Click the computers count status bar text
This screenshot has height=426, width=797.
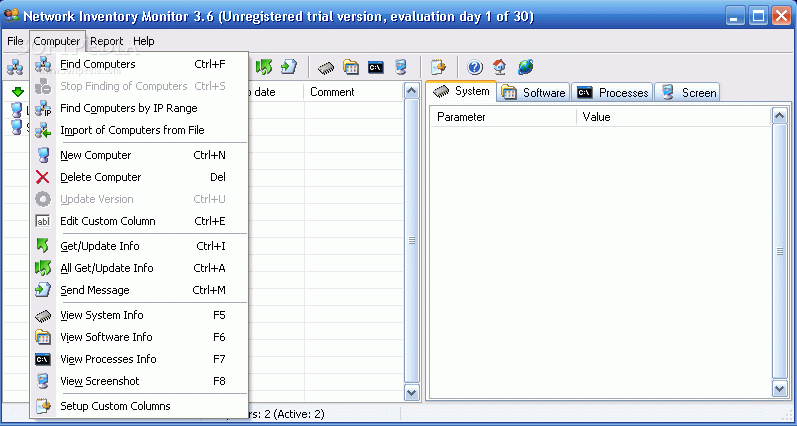pyautogui.click(x=287, y=414)
